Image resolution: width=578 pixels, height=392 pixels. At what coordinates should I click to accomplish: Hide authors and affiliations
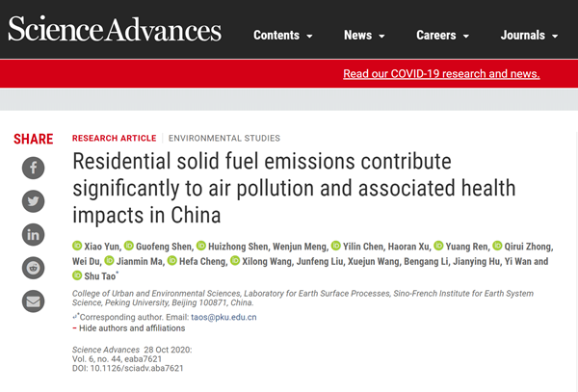[126, 328]
